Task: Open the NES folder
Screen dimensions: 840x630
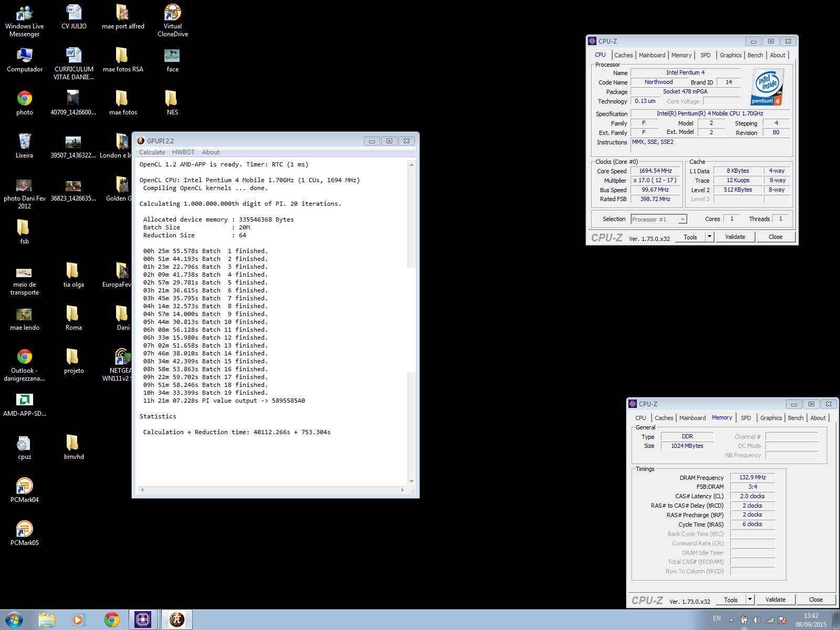Action: coord(172,103)
